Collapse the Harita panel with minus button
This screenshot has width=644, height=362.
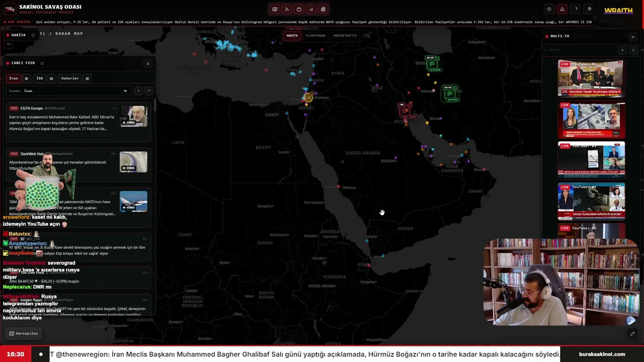8,44
